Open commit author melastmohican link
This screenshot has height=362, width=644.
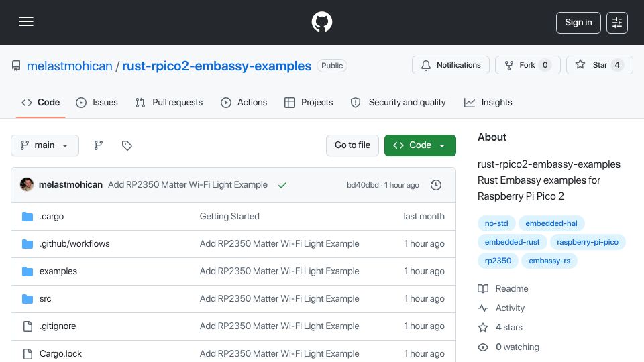(70, 185)
